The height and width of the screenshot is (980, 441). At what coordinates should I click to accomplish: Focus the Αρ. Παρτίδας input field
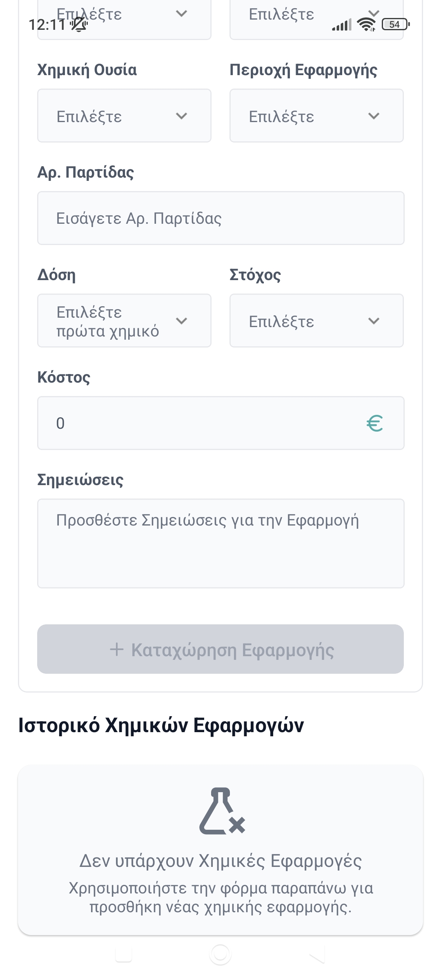pos(220,218)
